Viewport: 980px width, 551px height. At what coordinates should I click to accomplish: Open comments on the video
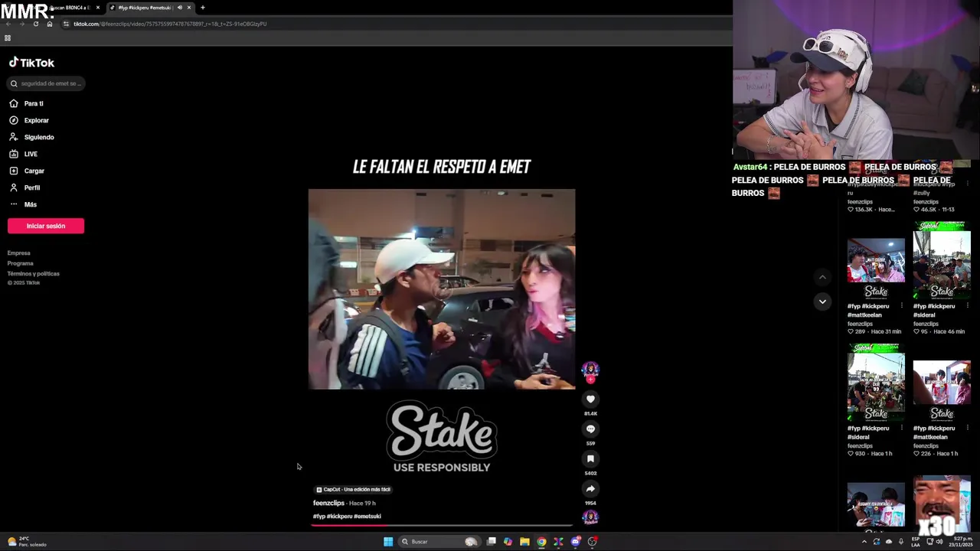(x=590, y=429)
